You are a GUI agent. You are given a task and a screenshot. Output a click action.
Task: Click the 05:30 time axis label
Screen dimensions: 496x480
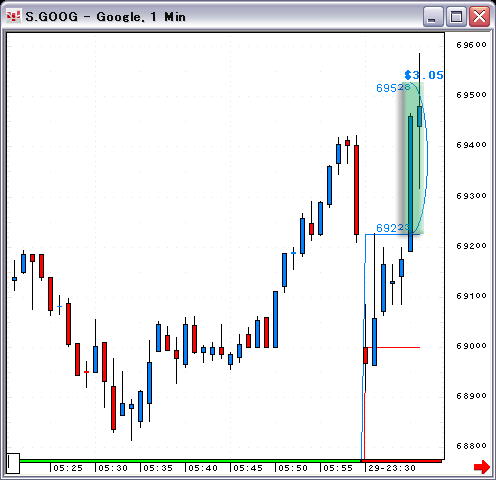113,468
